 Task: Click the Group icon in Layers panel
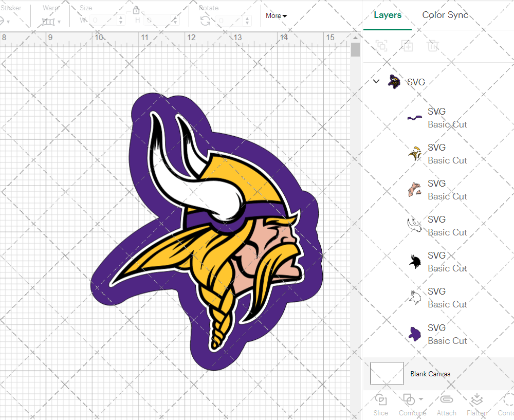(x=381, y=46)
